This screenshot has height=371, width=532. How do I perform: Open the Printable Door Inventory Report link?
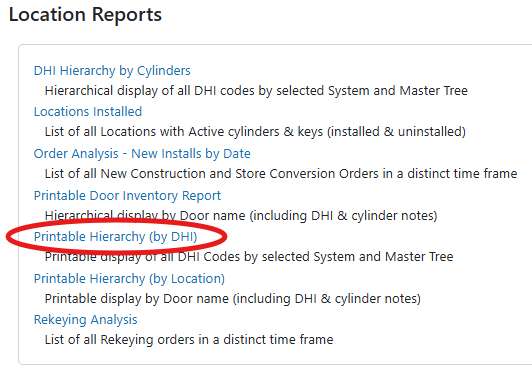[x=127, y=196]
